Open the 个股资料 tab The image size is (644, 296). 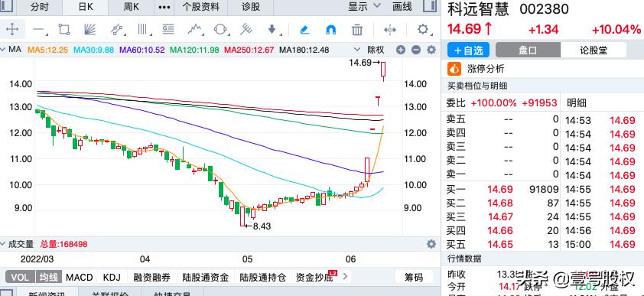[201, 7]
